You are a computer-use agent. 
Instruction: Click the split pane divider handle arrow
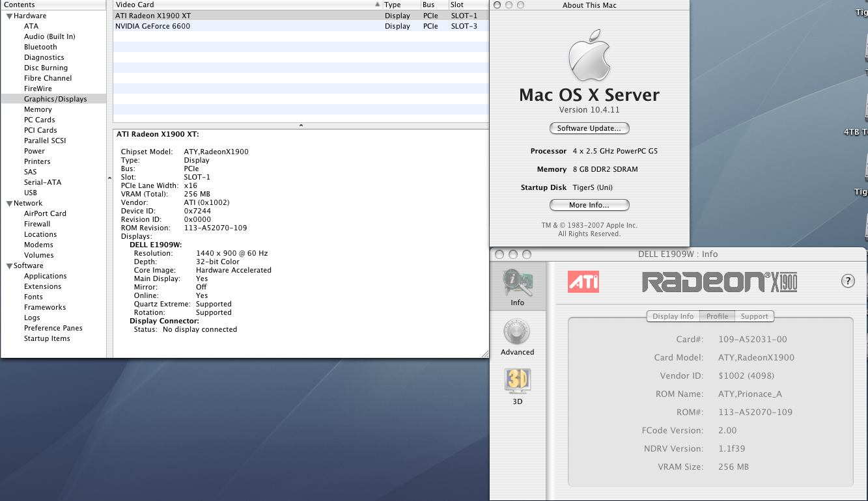(x=301, y=125)
